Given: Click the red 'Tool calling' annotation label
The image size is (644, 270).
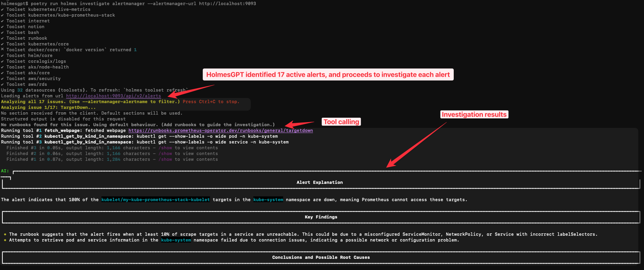Looking at the screenshot, I should click(341, 122).
